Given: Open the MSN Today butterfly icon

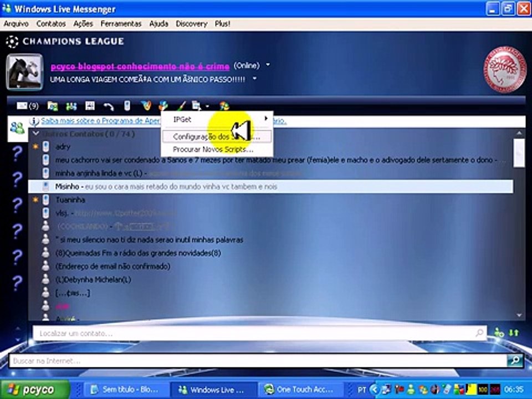Looking at the screenshot, I should pos(146,106).
